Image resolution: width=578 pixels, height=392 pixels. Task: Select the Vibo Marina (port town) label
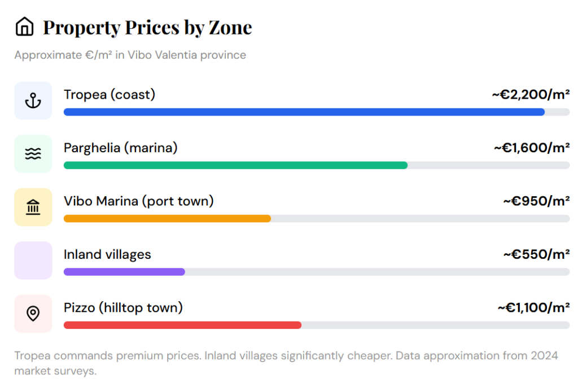point(139,201)
